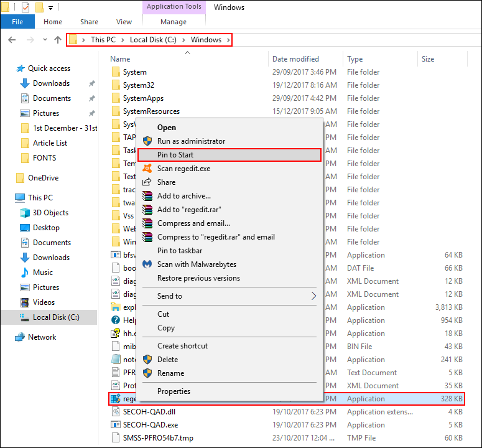
Task: Expand the chevron after Local Disk (C:) breadcrumb
Action: click(x=183, y=40)
